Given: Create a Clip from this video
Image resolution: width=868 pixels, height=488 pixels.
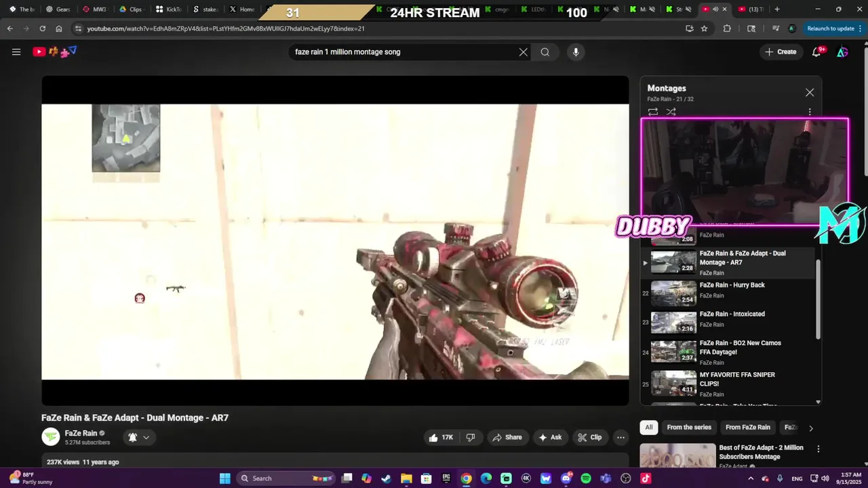Looking at the screenshot, I should pyautogui.click(x=589, y=437).
